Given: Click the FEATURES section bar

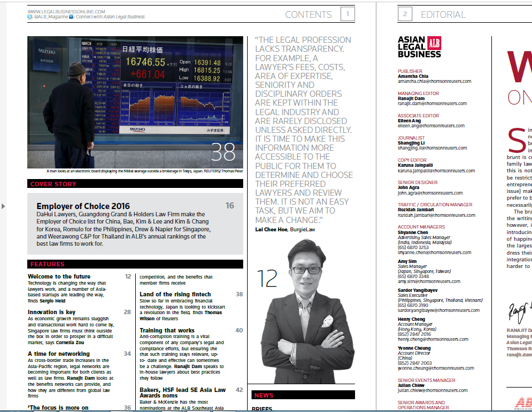Looking at the screenshot, I should tap(135, 264).
